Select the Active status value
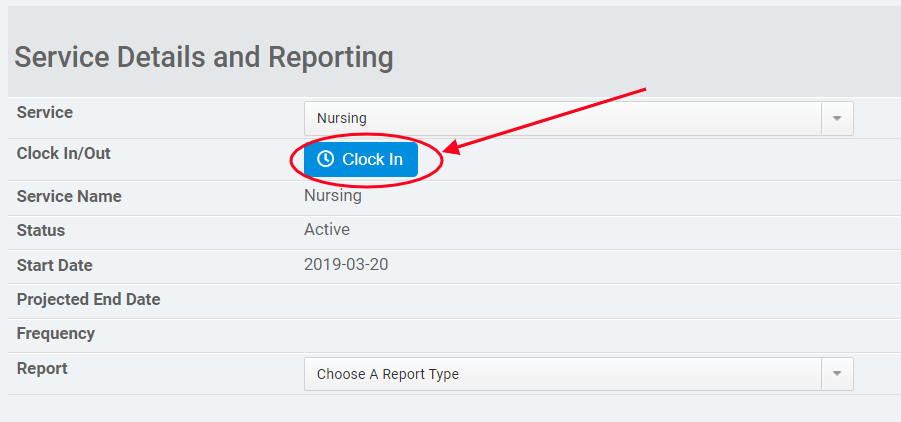Viewport: 901px width, 422px height. [x=327, y=230]
